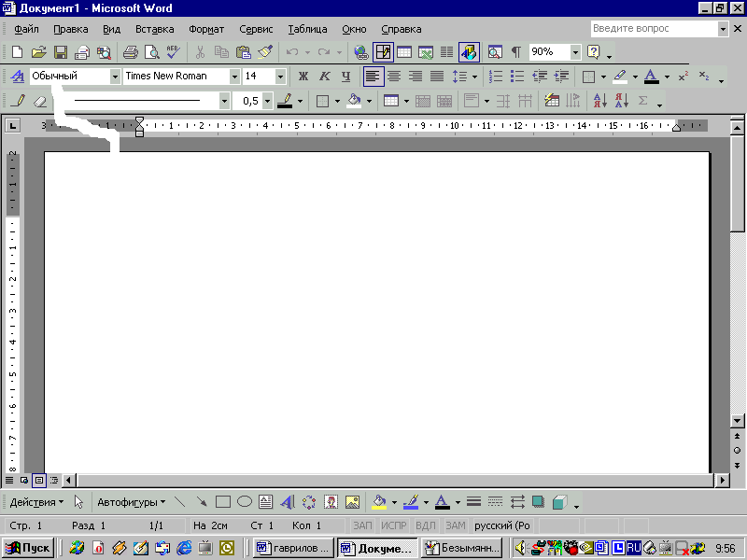Insert WordArt from the Drawing toolbar
This screenshot has height=560, width=747.
[288, 502]
